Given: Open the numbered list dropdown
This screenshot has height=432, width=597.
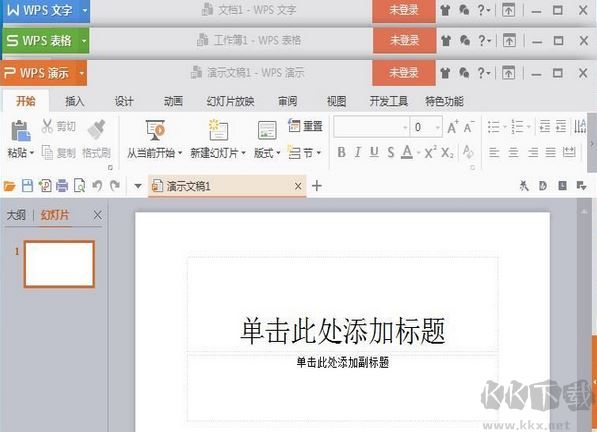Looking at the screenshot, I should pyautogui.click(x=529, y=127).
